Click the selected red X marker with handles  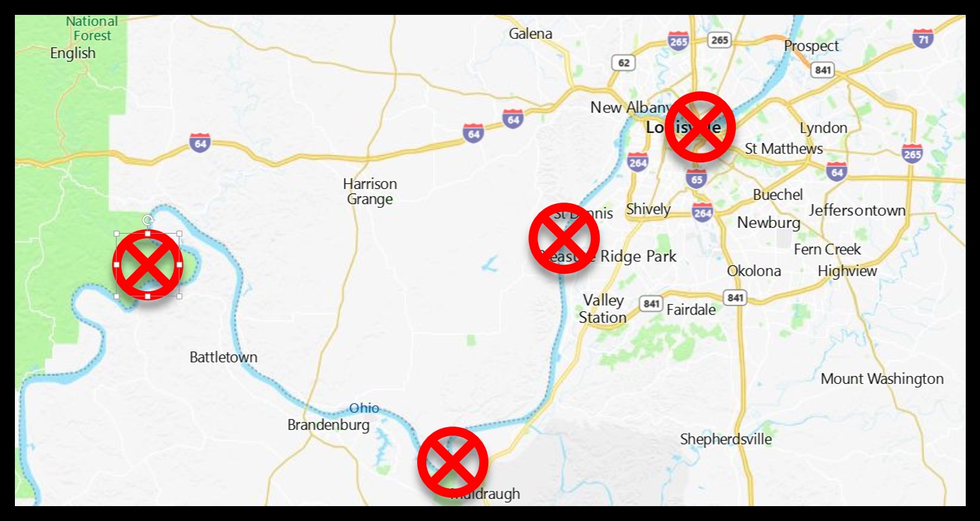coord(148,265)
